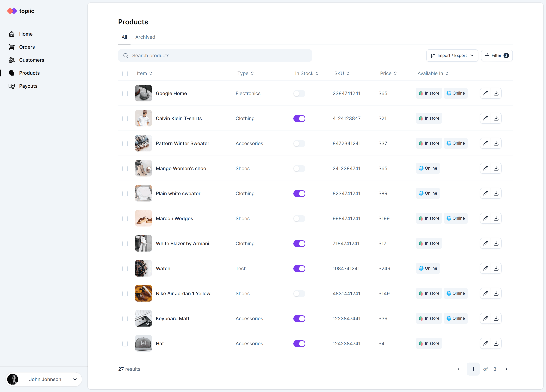Screen dimensions: 546x392
Task: Click the edit pencil icon for Watch row
Action: [x=485, y=268]
